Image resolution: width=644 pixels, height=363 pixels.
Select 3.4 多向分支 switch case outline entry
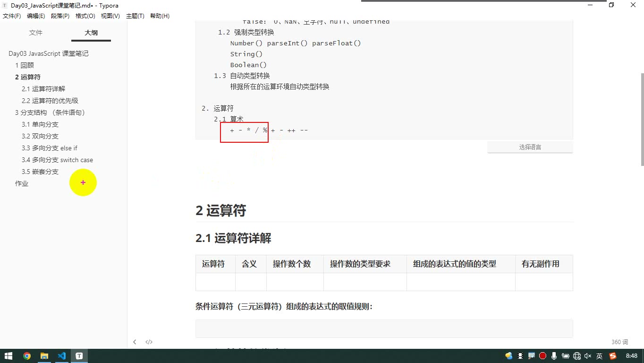[58, 160]
